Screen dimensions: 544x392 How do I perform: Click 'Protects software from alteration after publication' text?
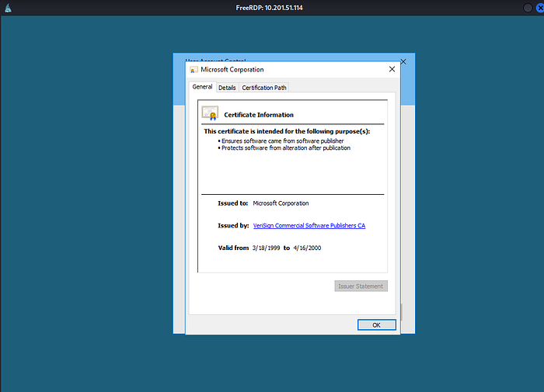(x=286, y=147)
